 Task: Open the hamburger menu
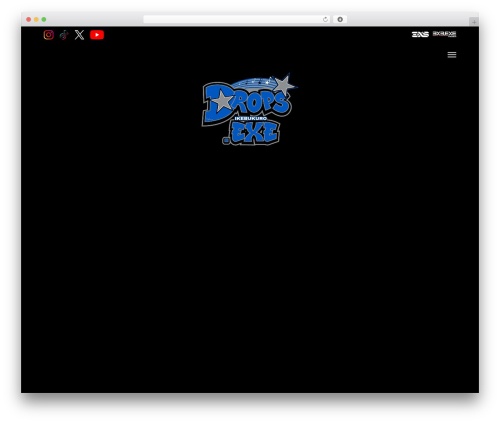click(x=452, y=55)
